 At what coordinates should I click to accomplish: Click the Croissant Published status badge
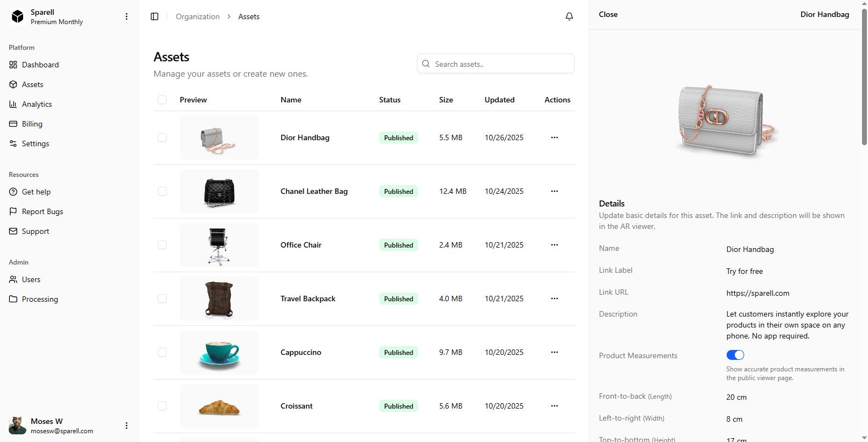click(398, 406)
